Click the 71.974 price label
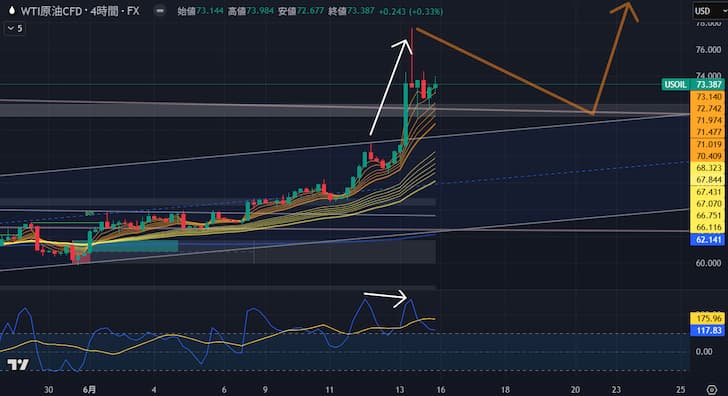The width and height of the screenshot is (728, 396). point(708,121)
